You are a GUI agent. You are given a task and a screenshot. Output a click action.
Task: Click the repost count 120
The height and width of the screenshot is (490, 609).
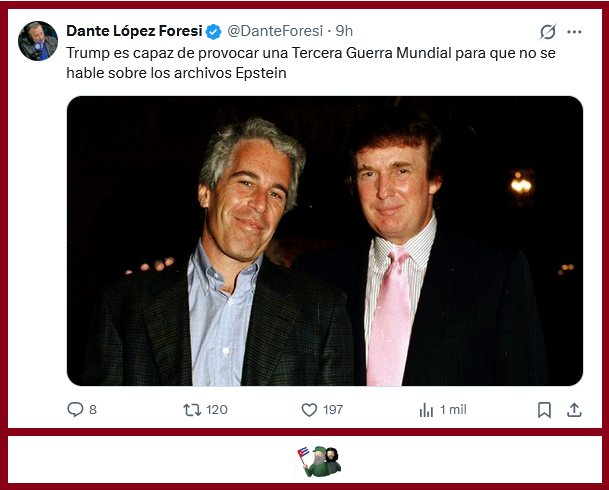pyautogui.click(x=217, y=409)
